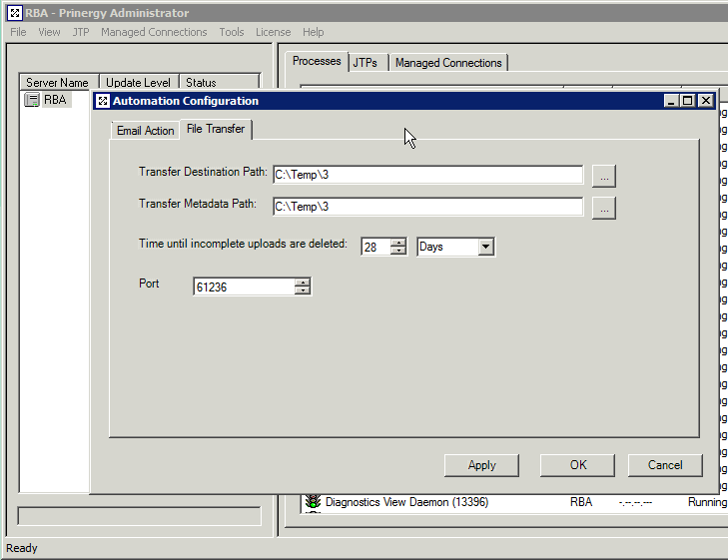Open the Managed Connections tab

(x=448, y=63)
